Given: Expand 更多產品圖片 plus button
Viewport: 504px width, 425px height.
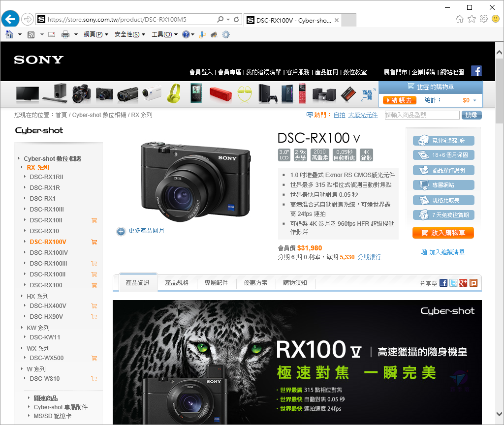Looking at the screenshot, I should pyautogui.click(x=121, y=231).
